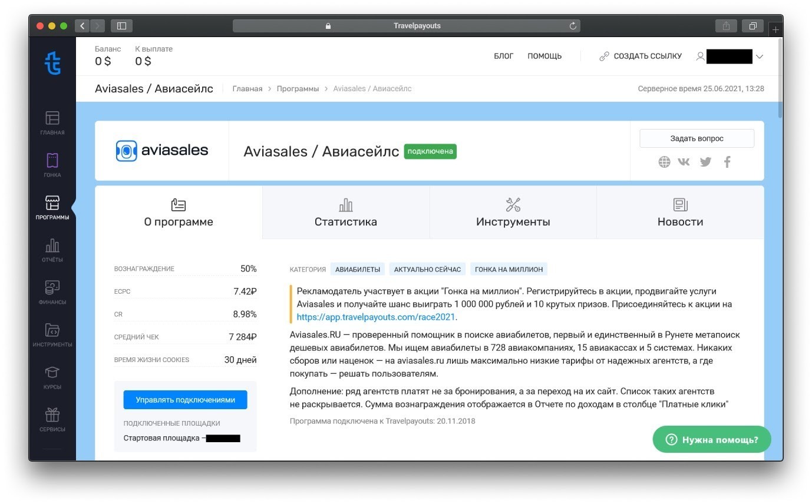Go to Программы breadcrumb link
This screenshot has height=504, width=812.
click(298, 88)
